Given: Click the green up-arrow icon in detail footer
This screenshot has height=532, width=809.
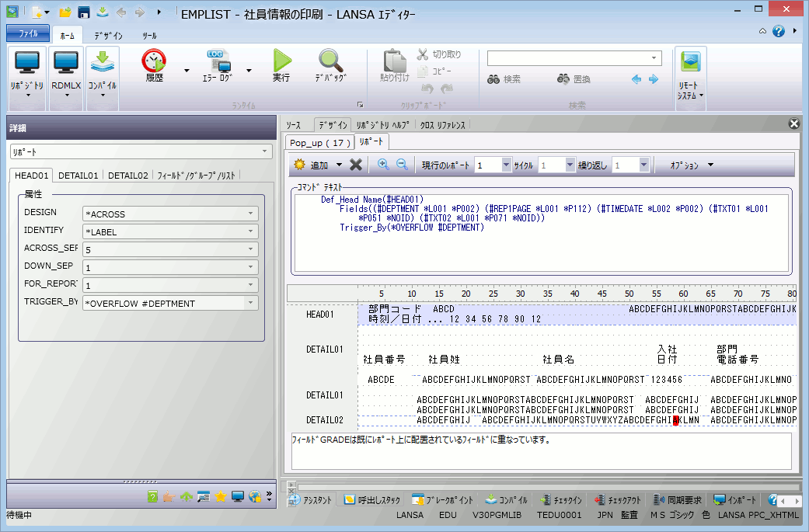Looking at the screenshot, I should tap(187, 496).
